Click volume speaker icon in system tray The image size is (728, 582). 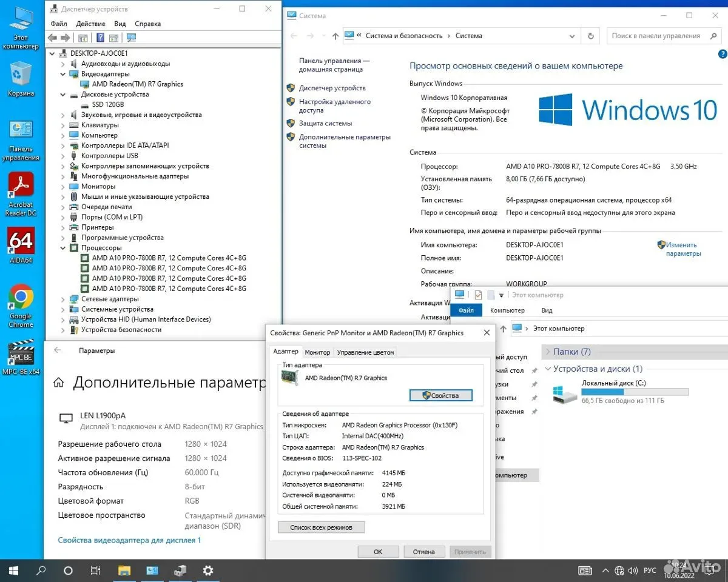point(634,570)
